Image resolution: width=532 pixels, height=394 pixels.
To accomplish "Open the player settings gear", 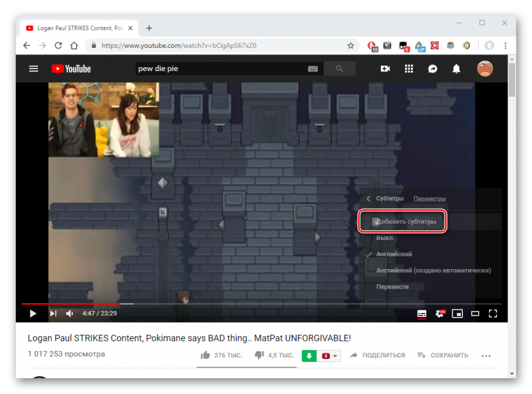I will point(440,314).
